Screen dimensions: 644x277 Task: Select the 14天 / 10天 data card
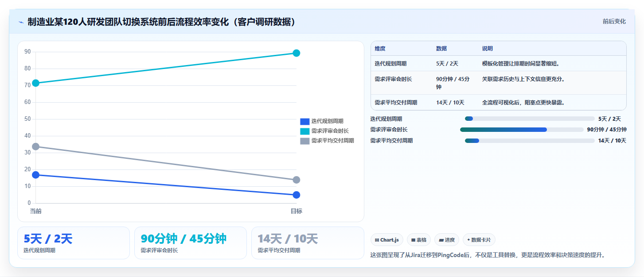pyautogui.click(x=308, y=243)
